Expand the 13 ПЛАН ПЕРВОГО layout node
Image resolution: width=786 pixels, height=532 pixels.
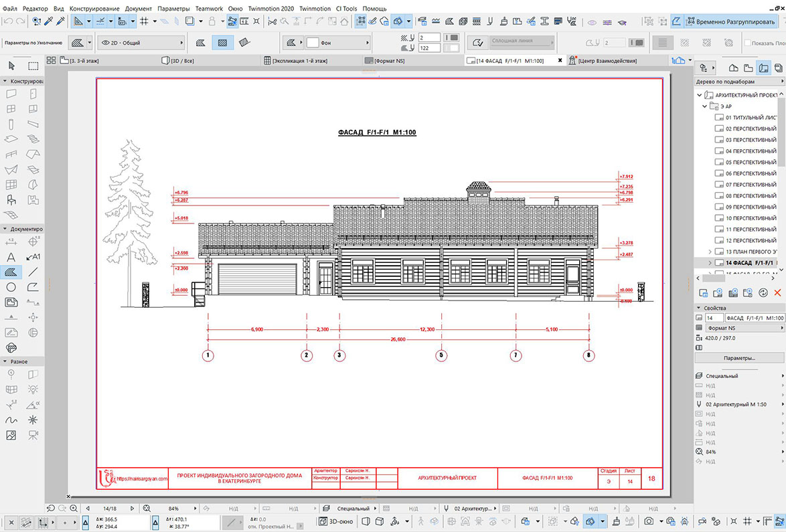710,252
